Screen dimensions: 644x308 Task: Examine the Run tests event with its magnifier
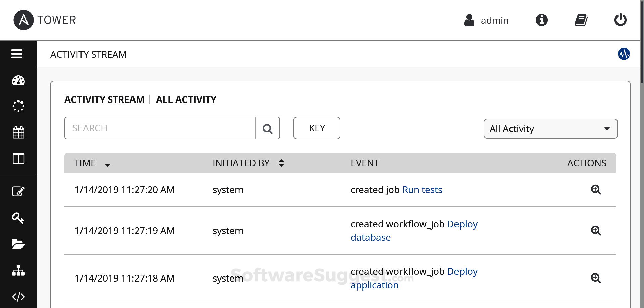click(596, 190)
